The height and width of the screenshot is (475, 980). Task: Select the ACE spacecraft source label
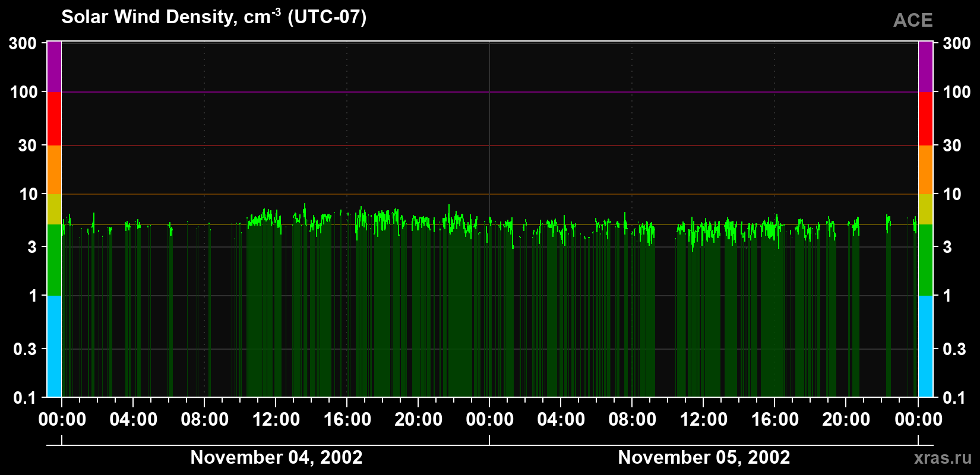[913, 20]
